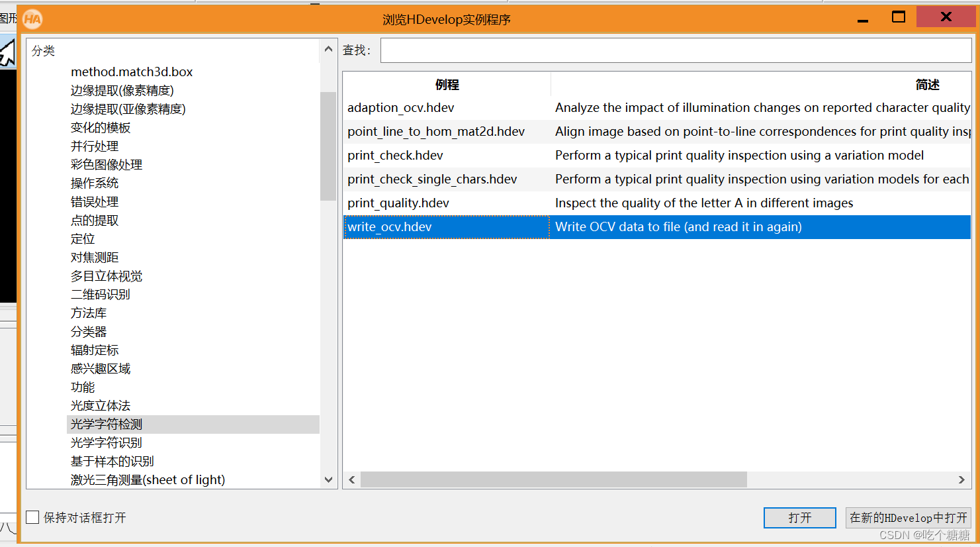Select category 激光三角测量(sheet of light)
980x547 pixels.
(148, 479)
